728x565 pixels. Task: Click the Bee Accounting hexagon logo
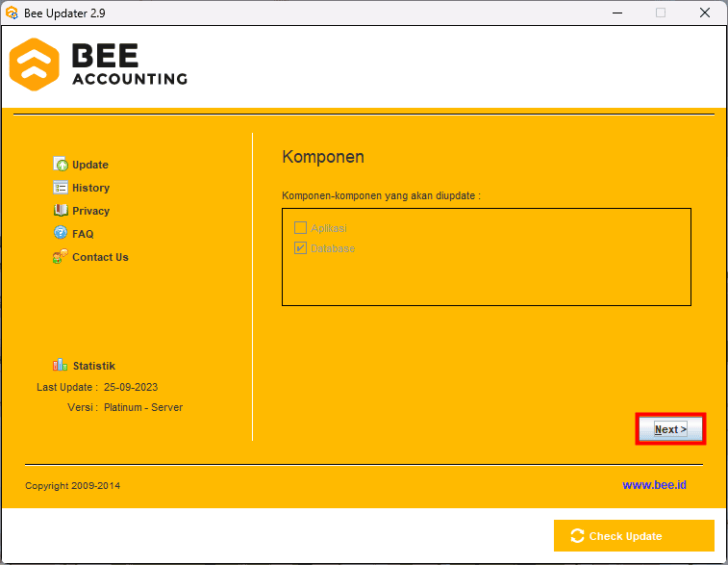tap(35, 64)
